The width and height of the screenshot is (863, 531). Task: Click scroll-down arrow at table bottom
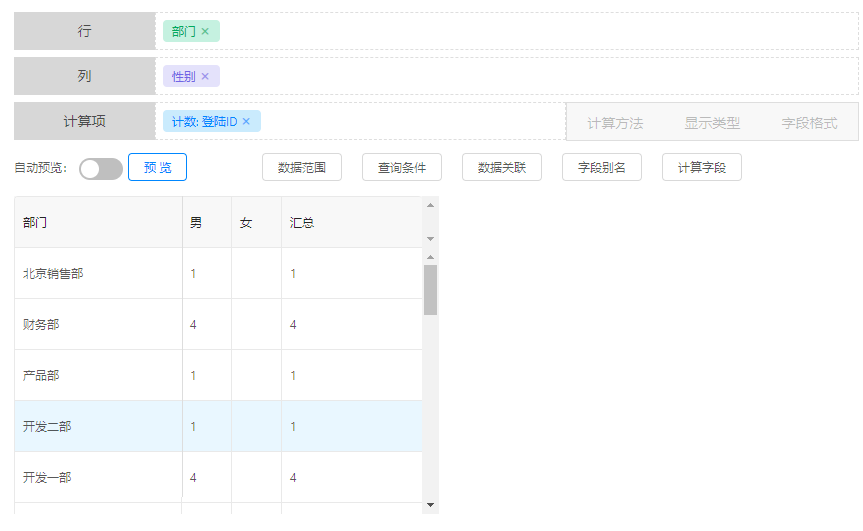(430, 505)
